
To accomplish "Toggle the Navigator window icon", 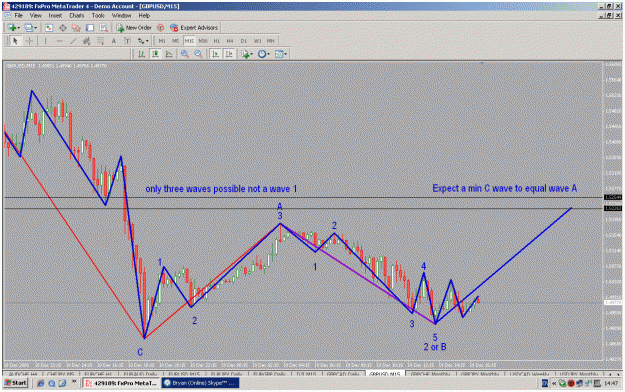I will tap(76, 28).
